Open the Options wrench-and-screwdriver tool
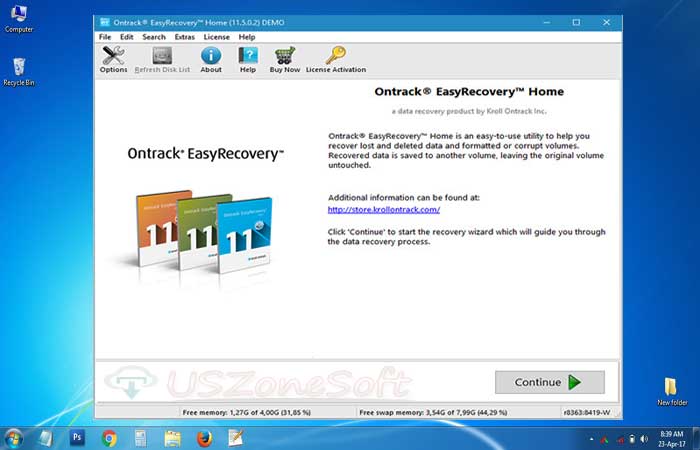Image resolution: width=700 pixels, height=450 pixels. click(x=113, y=59)
